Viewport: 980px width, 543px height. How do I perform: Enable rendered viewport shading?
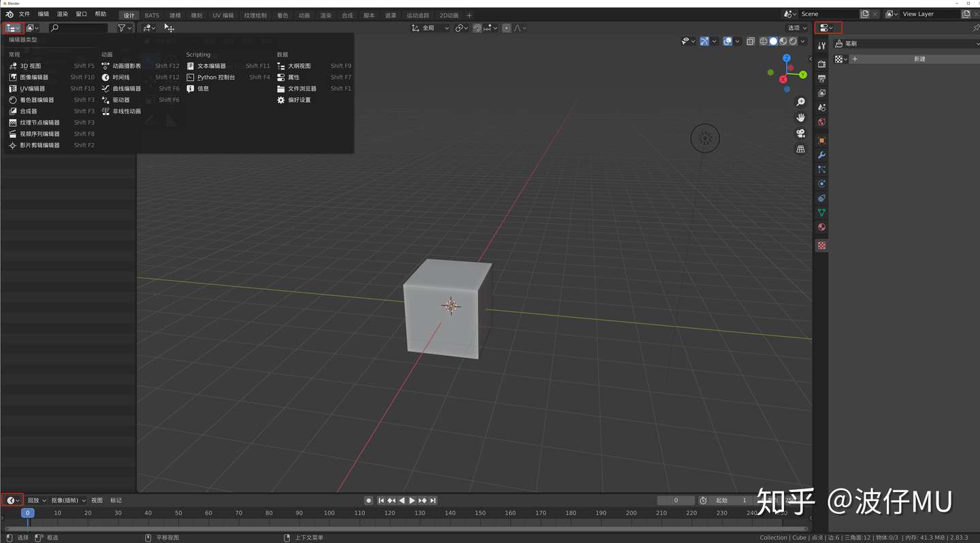[793, 40]
